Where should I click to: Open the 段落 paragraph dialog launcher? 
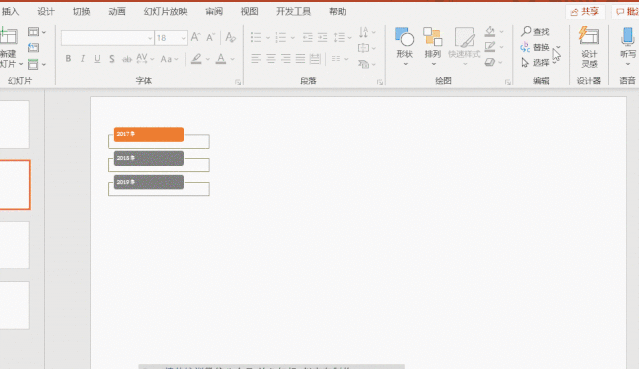coord(380,82)
